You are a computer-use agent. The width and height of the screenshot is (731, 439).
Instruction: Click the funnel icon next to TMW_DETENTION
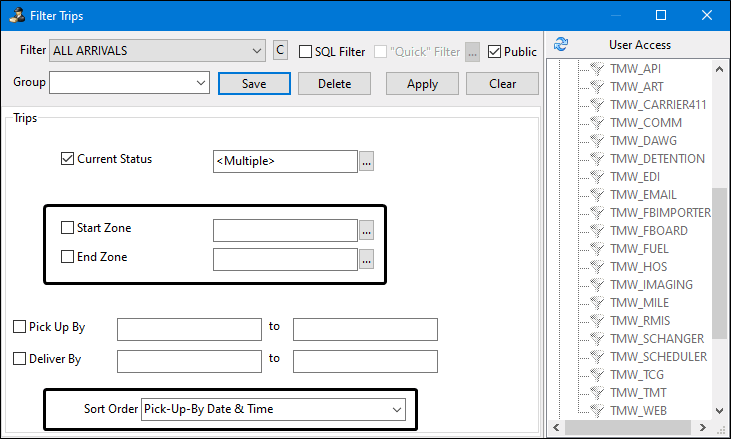point(597,158)
